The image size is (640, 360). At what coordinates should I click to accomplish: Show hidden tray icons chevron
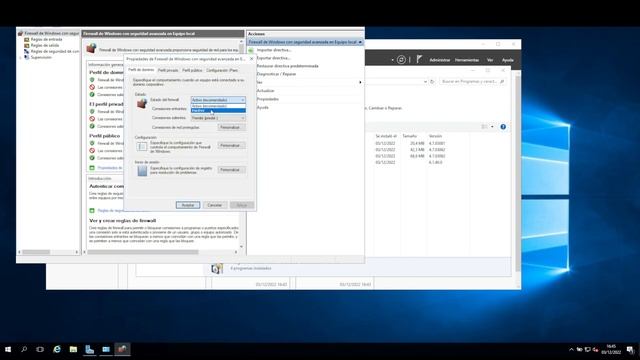(571, 349)
